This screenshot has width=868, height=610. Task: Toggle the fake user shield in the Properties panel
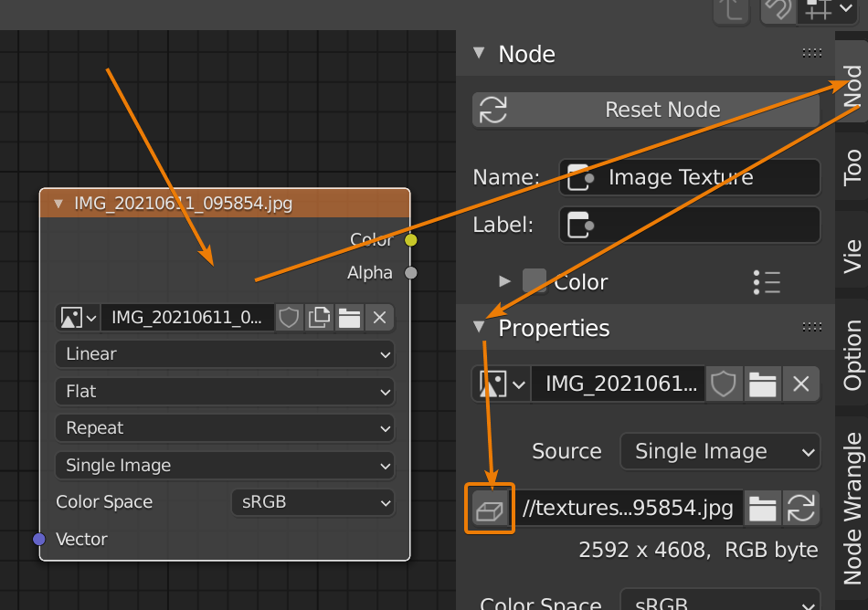click(x=724, y=384)
